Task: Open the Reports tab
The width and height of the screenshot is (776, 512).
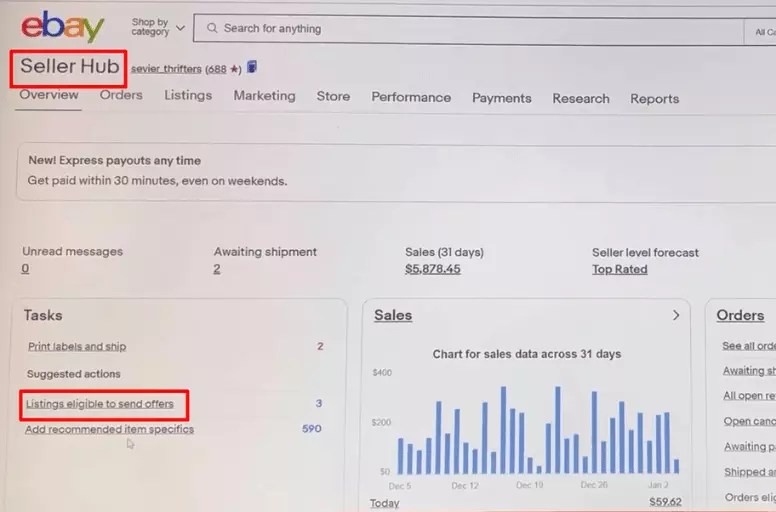Action: click(654, 99)
